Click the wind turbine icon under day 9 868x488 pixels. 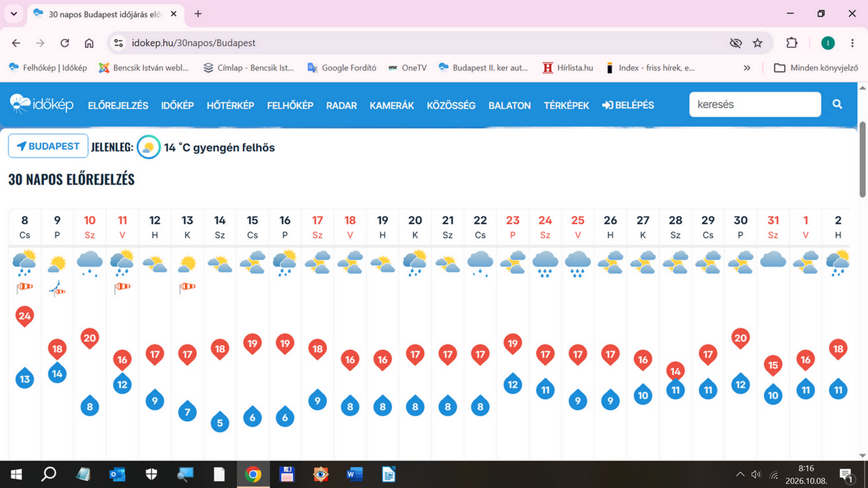click(x=57, y=287)
